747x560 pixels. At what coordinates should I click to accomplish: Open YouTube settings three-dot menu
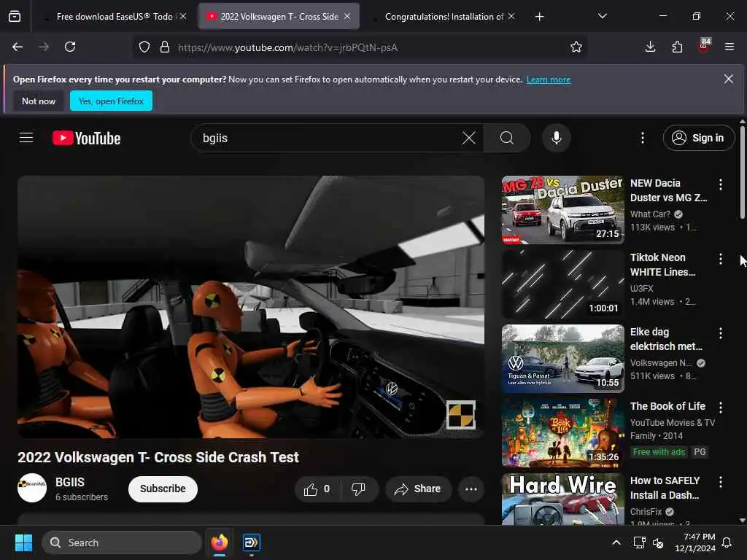tap(643, 138)
